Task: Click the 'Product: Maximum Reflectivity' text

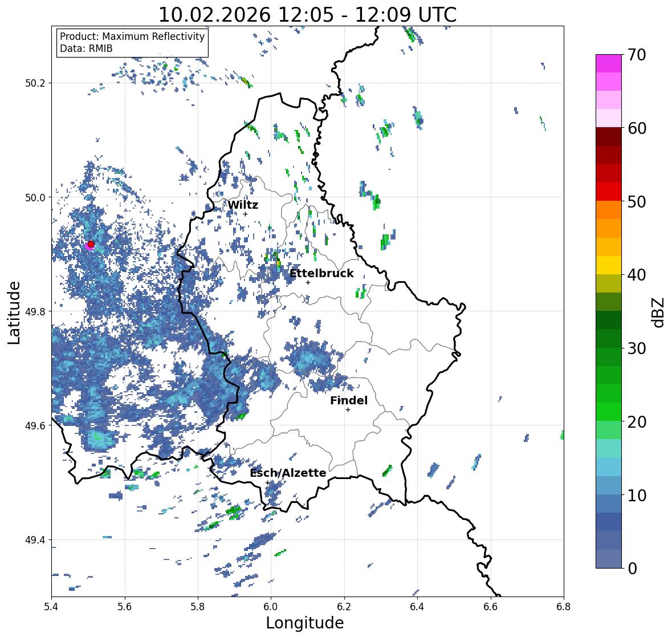Action: [x=132, y=36]
